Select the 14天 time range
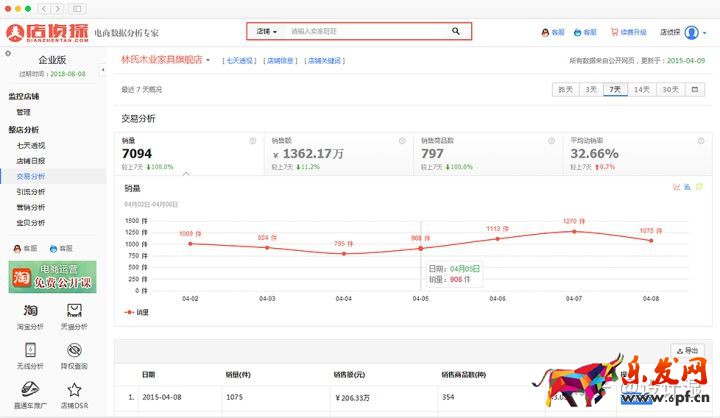 pyautogui.click(x=642, y=89)
